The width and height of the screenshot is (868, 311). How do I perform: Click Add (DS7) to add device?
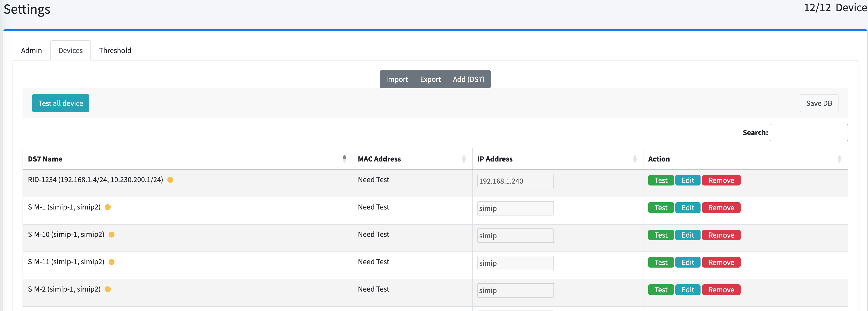coord(468,79)
